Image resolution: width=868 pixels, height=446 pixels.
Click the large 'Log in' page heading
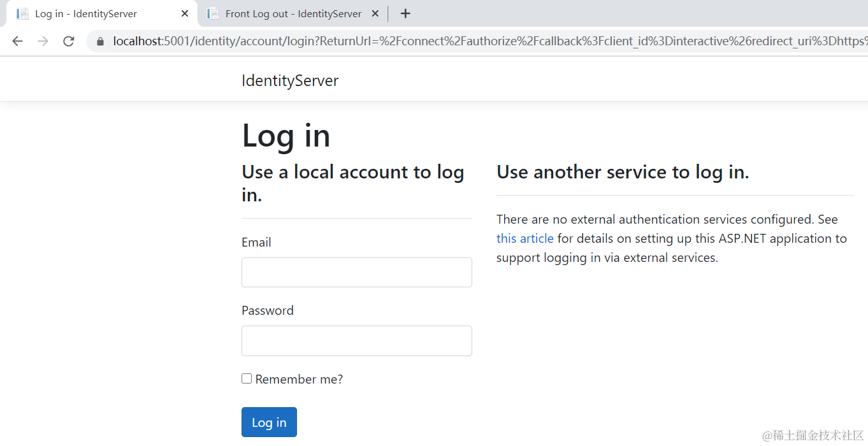(286, 136)
